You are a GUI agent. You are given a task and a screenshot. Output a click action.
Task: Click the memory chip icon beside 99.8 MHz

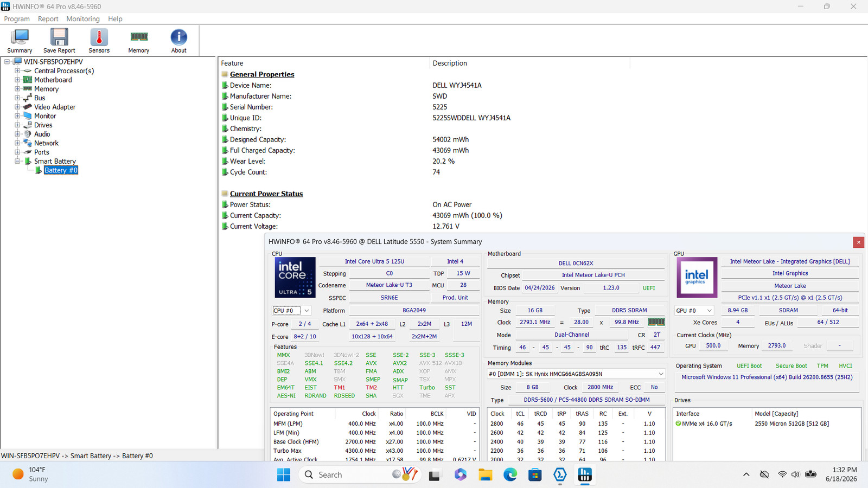[656, 322]
